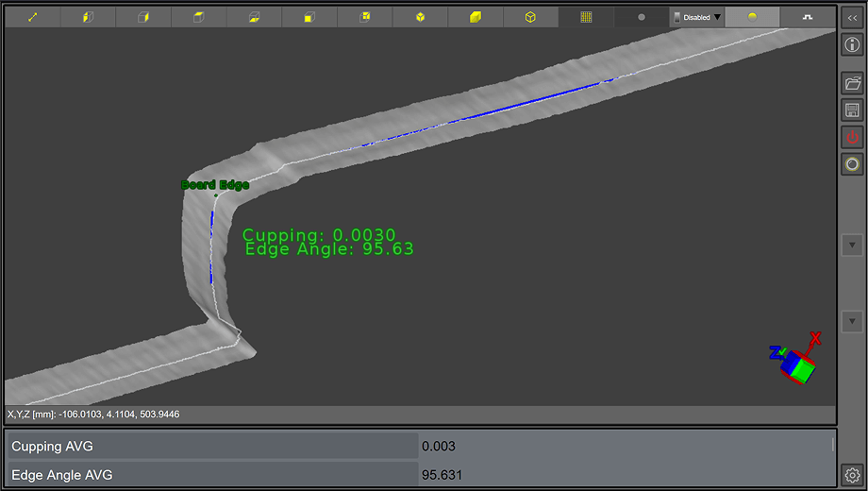Expand the lower down-arrow in right sidebar

(852, 322)
